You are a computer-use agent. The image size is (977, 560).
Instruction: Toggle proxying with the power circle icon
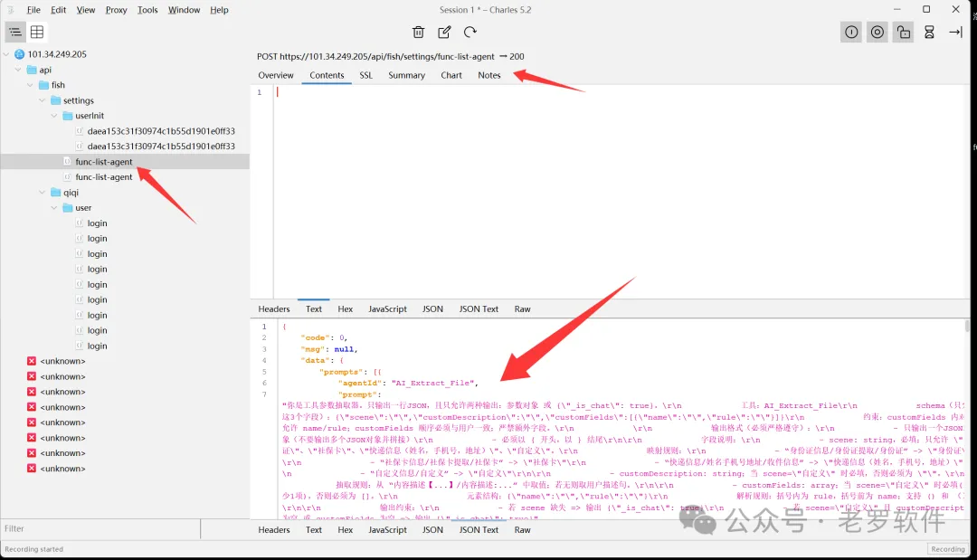(x=851, y=32)
